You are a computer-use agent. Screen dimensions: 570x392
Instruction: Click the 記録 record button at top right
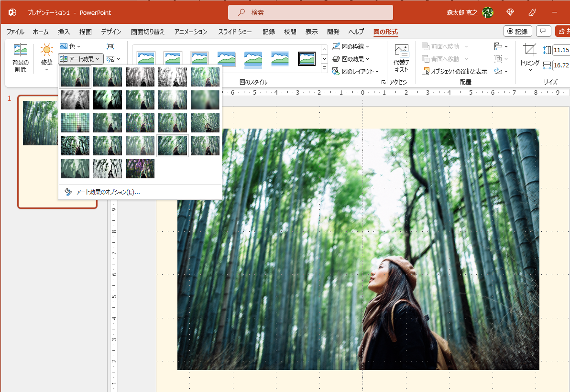tap(518, 31)
